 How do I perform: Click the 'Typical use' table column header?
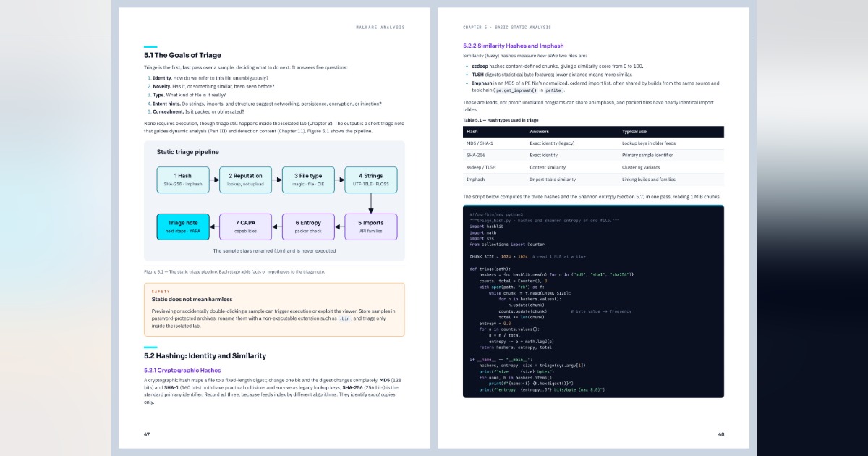point(636,132)
